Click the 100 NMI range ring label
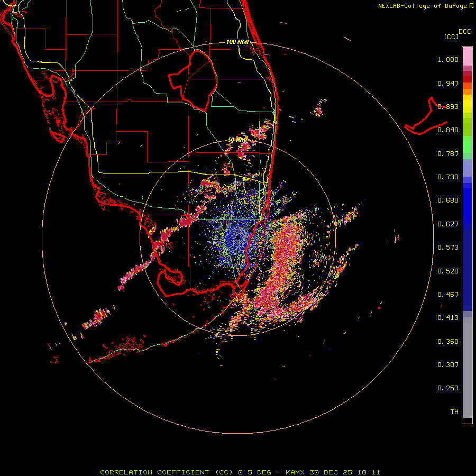476x476 pixels. tap(237, 42)
